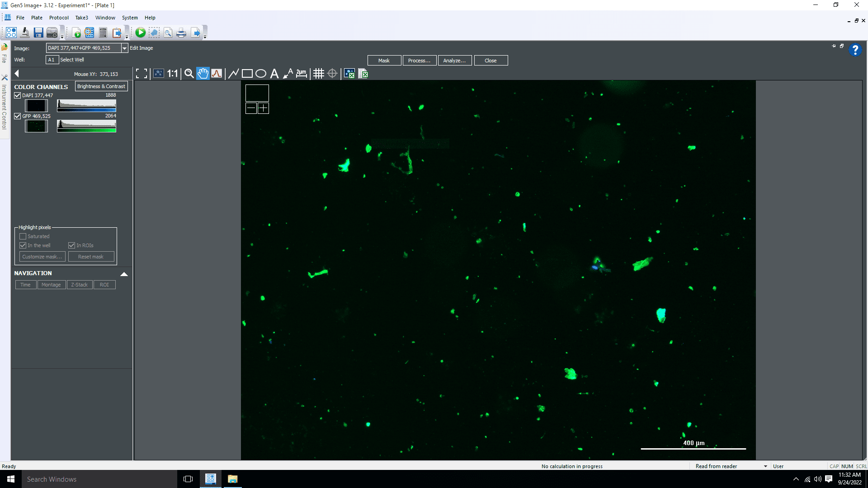Toggle the In ROIs checkbox
The width and height of the screenshot is (868, 488).
pos(71,245)
